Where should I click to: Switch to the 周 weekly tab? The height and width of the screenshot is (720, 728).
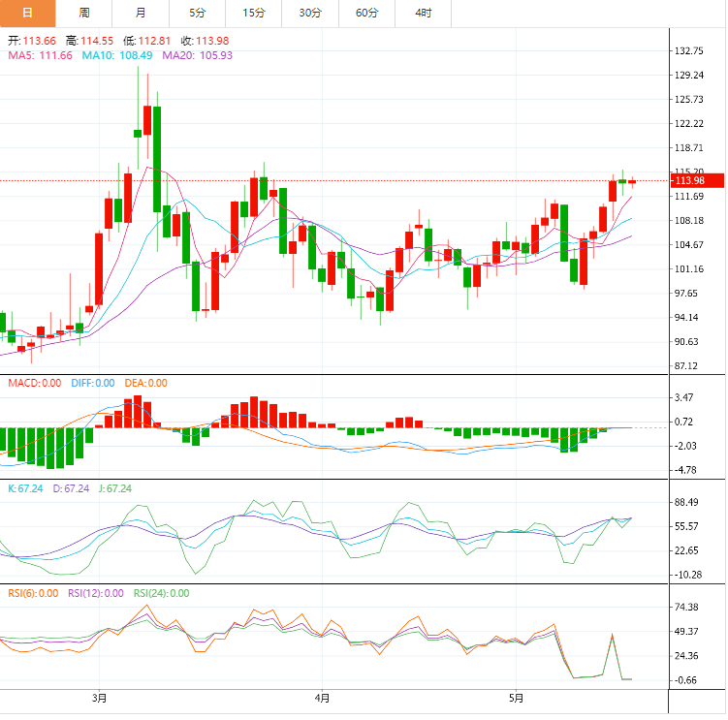[x=84, y=13]
